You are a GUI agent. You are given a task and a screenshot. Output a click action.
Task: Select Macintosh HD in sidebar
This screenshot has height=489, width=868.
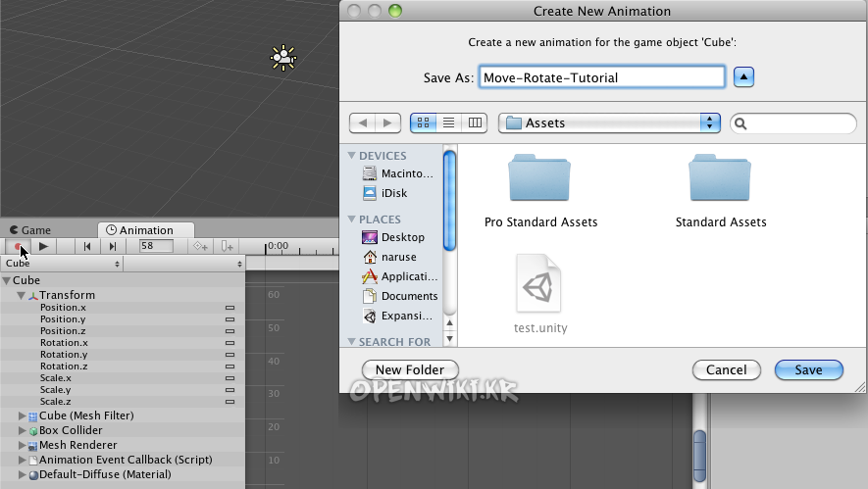pos(398,173)
